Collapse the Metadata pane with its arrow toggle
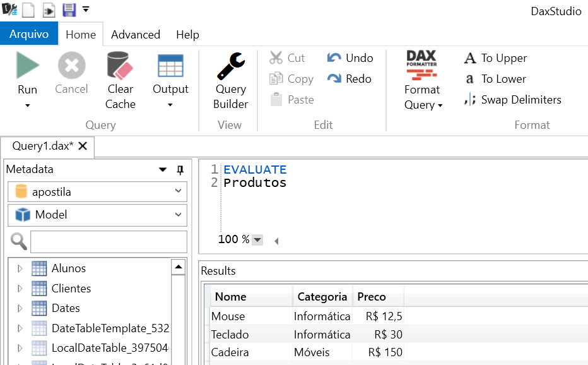The image size is (588, 365). (x=162, y=169)
